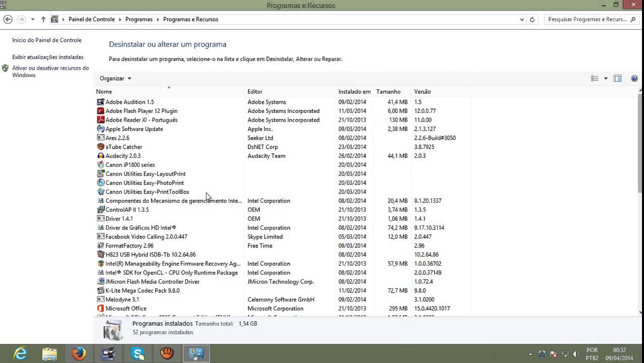Click Skype Limited editor cell
Viewport: 644px width, 363px height.
(265, 237)
